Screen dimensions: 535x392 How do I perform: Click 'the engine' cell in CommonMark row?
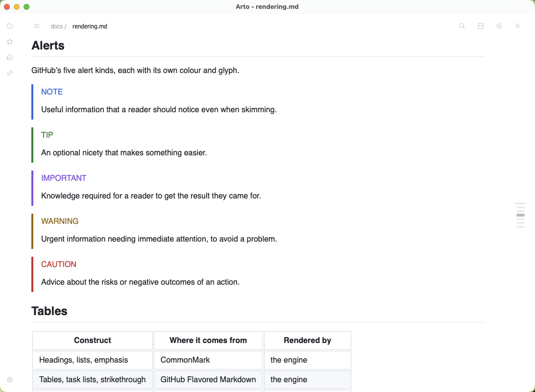(307, 360)
